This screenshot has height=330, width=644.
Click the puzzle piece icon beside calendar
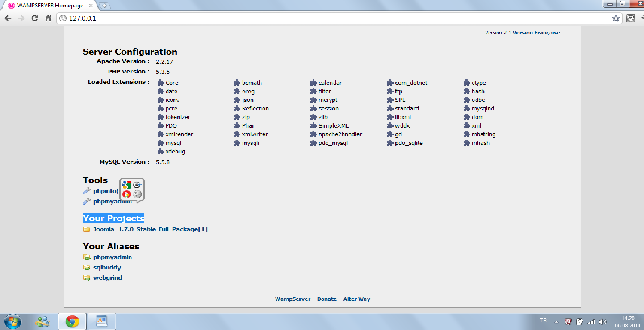pos(314,83)
